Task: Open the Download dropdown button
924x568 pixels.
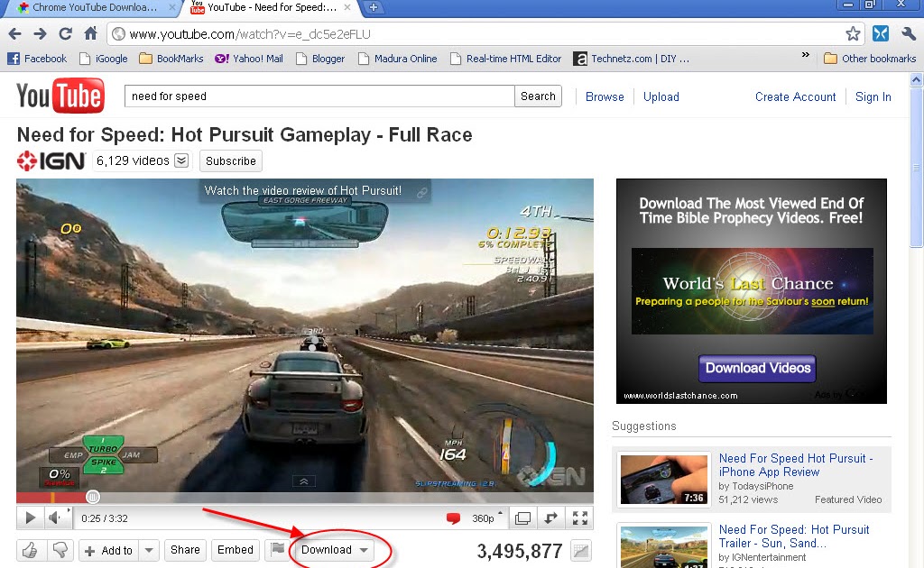Action: point(334,550)
